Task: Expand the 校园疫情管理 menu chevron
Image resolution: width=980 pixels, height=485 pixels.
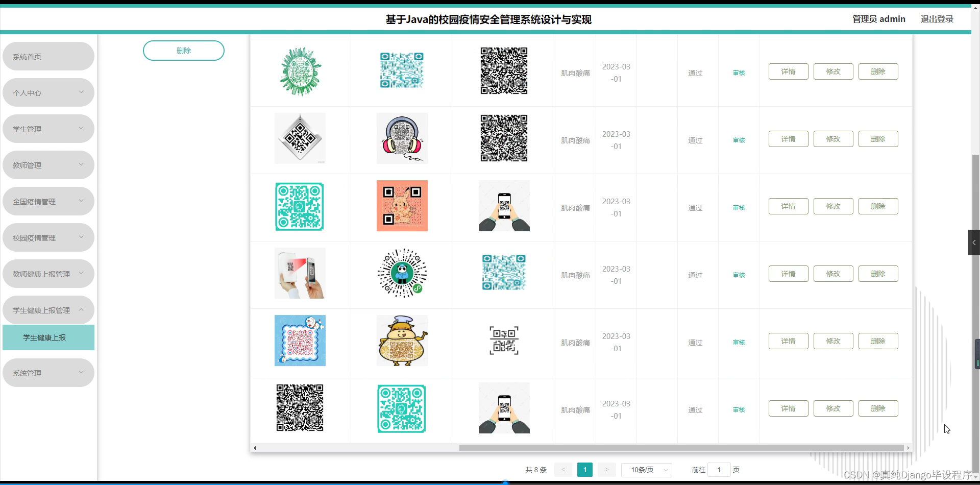Action: [x=81, y=237]
